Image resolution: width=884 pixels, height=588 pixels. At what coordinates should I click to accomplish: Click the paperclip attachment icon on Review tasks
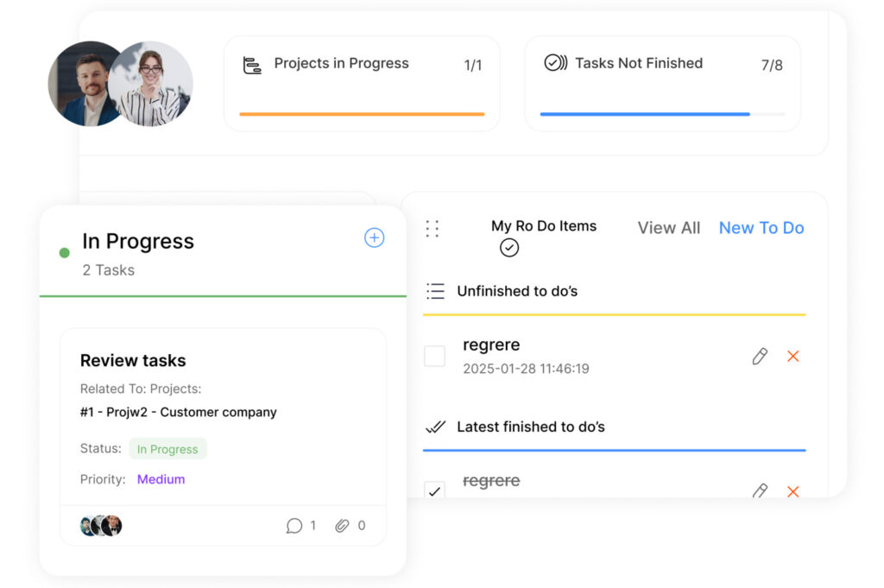343,525
